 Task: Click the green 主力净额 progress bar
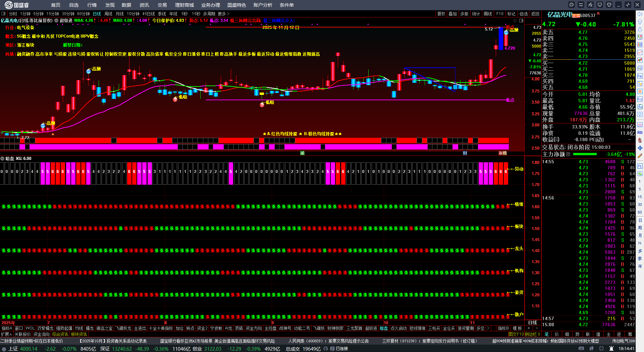[585, 154]
